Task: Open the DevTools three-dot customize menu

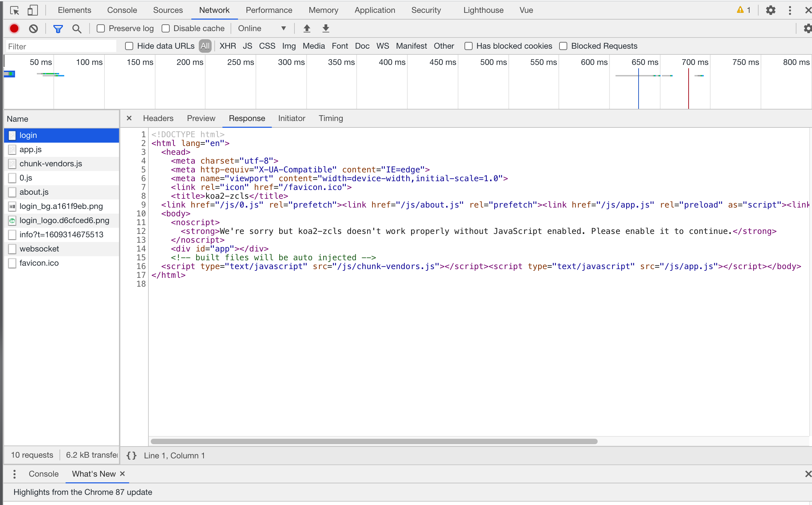Action: [x=790, y=10]
